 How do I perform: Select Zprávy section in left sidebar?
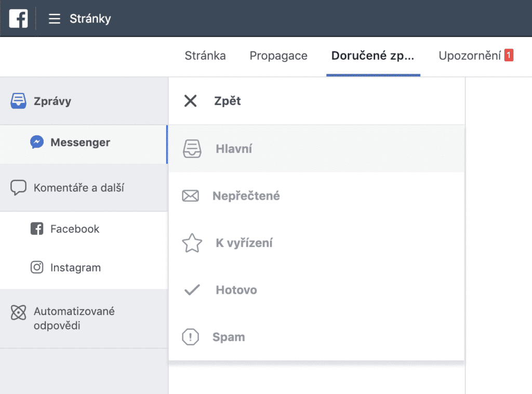[x=52, y=101]
